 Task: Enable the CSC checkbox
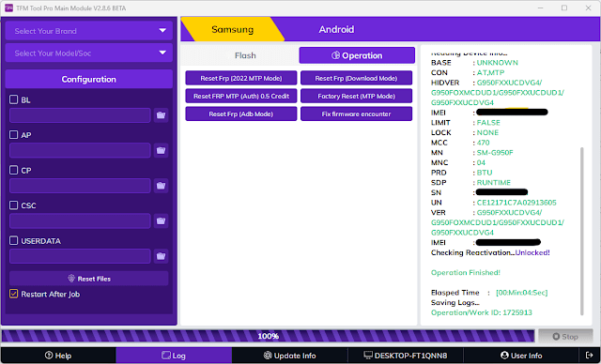pos(14,205)
